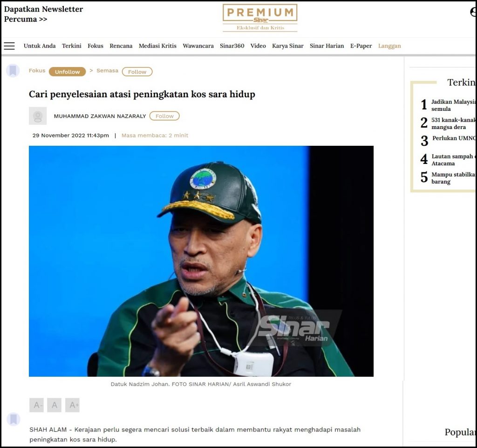Follow author Muhammad Zakwan Nazaraly
Image resolution: width=477 pixels, height=448 pixels.
pyautogui.click(x=164, y=116)
